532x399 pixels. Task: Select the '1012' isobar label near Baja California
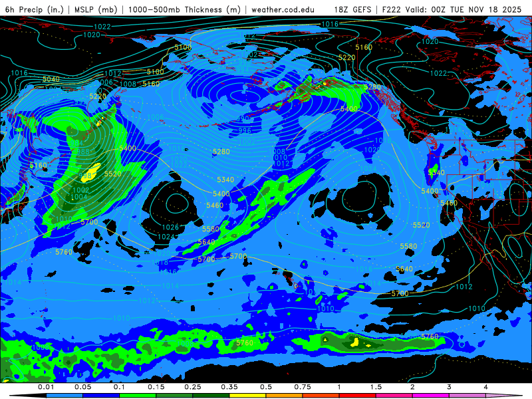[464, 287]
